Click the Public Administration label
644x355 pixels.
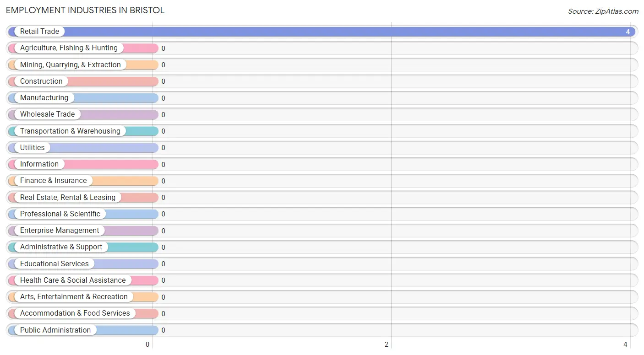55,330
